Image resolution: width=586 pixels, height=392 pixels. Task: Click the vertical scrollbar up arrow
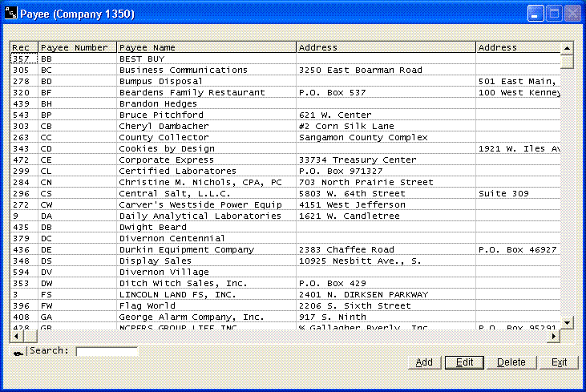567,48
